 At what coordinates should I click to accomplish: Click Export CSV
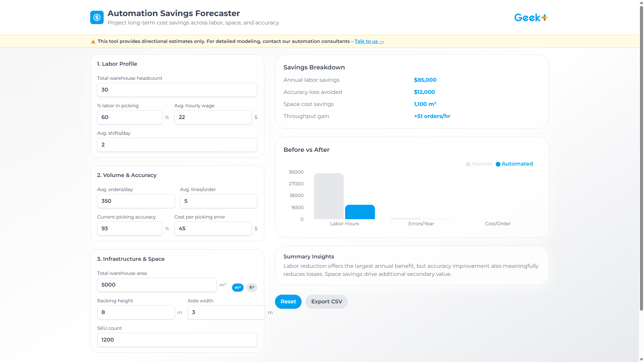click(326, 302)
